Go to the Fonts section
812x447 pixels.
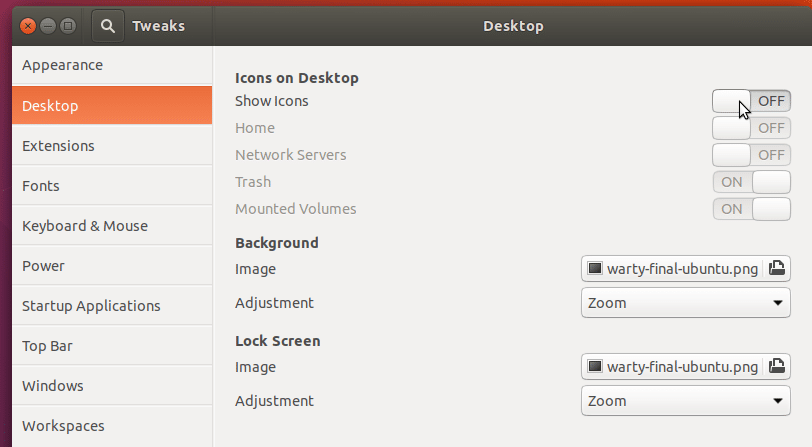112,185
